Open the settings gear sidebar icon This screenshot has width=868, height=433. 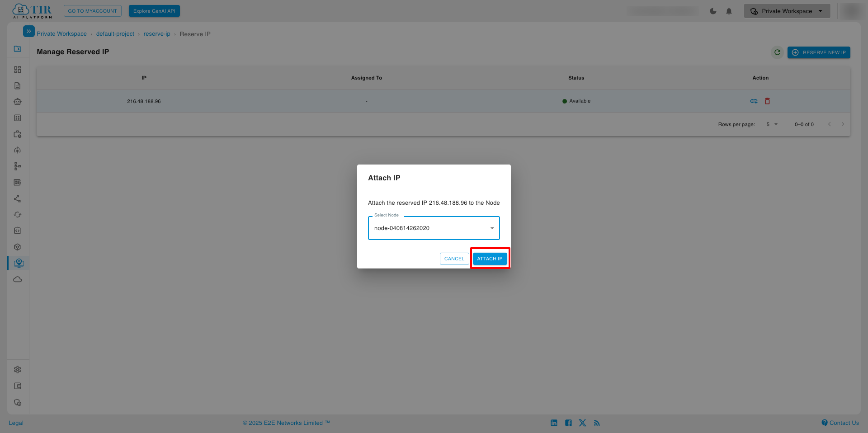pos(18,370)
